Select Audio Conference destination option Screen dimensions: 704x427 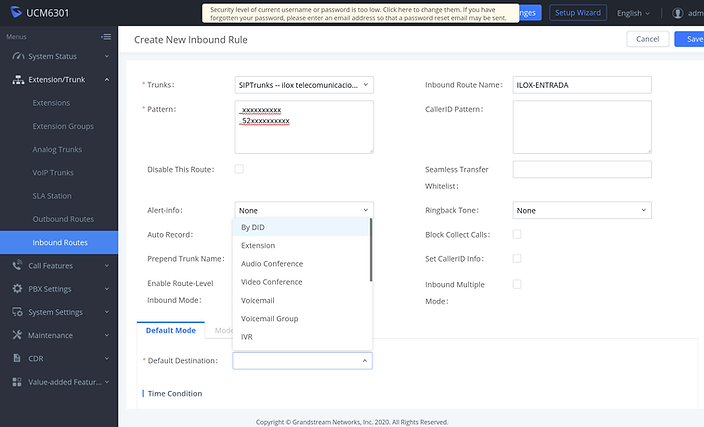(301, 264)
